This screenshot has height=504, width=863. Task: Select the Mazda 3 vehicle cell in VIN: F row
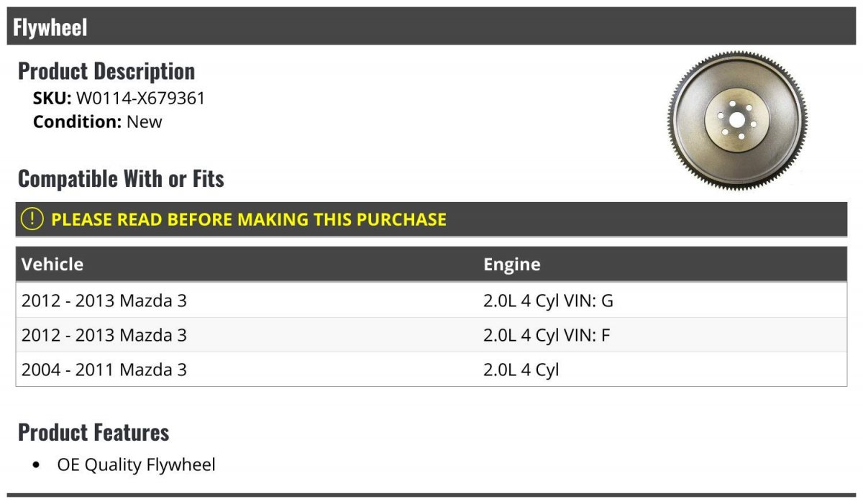pos(104,335)
